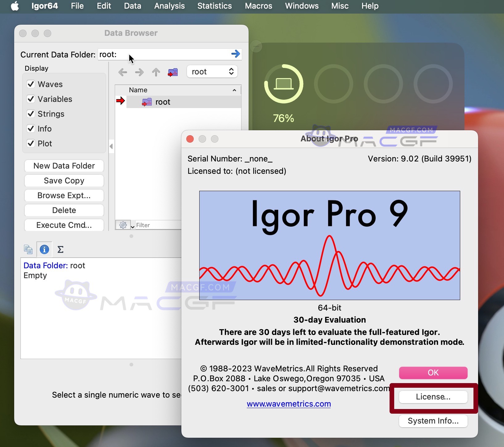Uncheck the Waves display checkbox
The height and width of the screenshot is (447, 504).
point(31,84)
